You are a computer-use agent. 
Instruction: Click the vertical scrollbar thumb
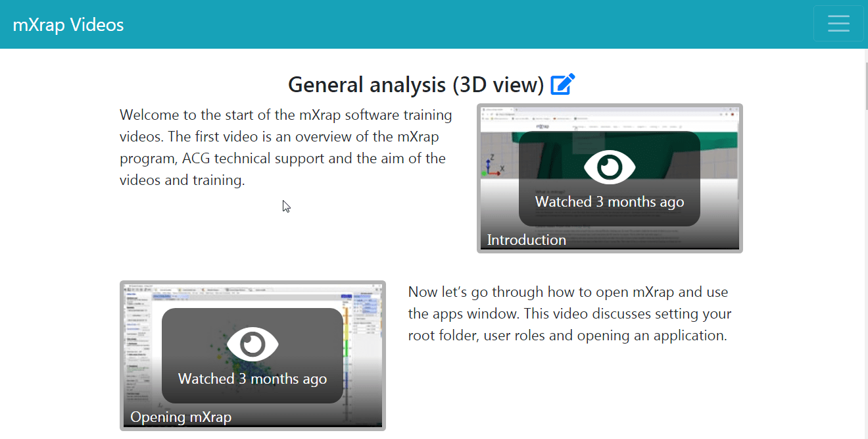tap(865, 86)
